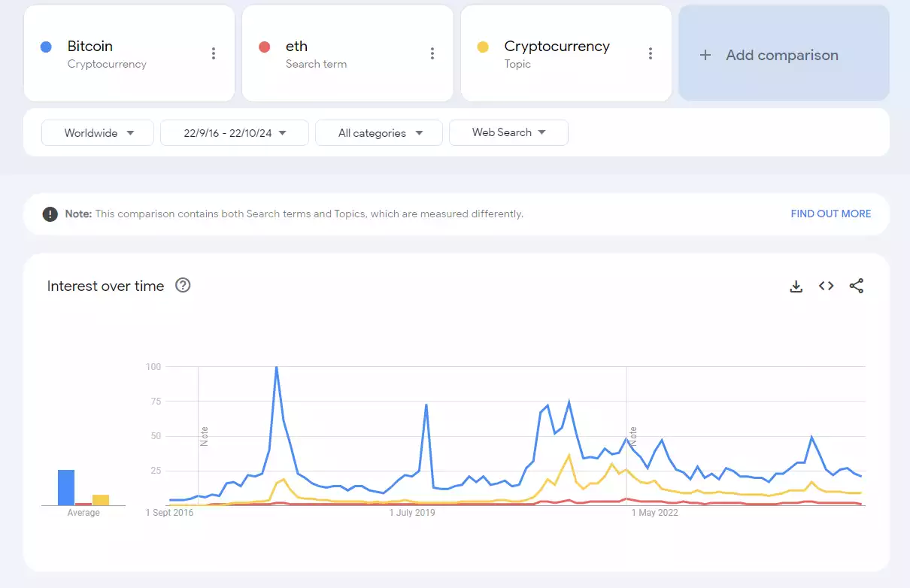Click the FIND OUT MORE link
The width and height of the screenshot is (910, 588).
[x=830, y=214]
